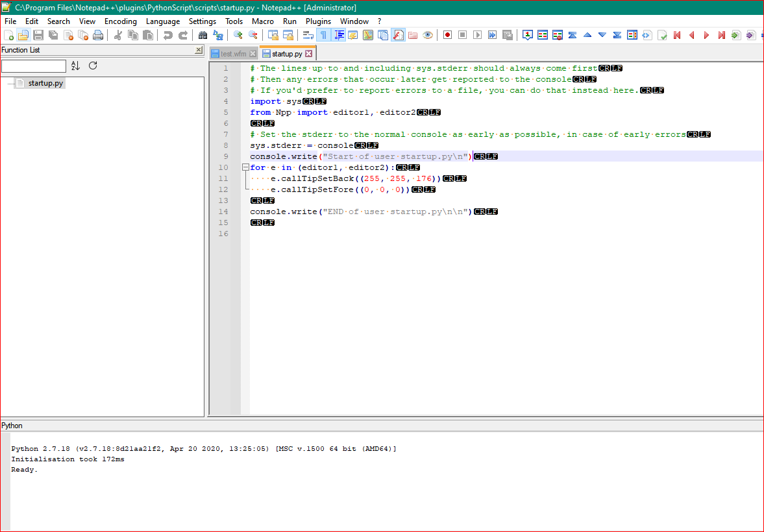Print the startup.py file
Image resolution: width=764 pixels, height=532 pixels.
coord(98,34)
